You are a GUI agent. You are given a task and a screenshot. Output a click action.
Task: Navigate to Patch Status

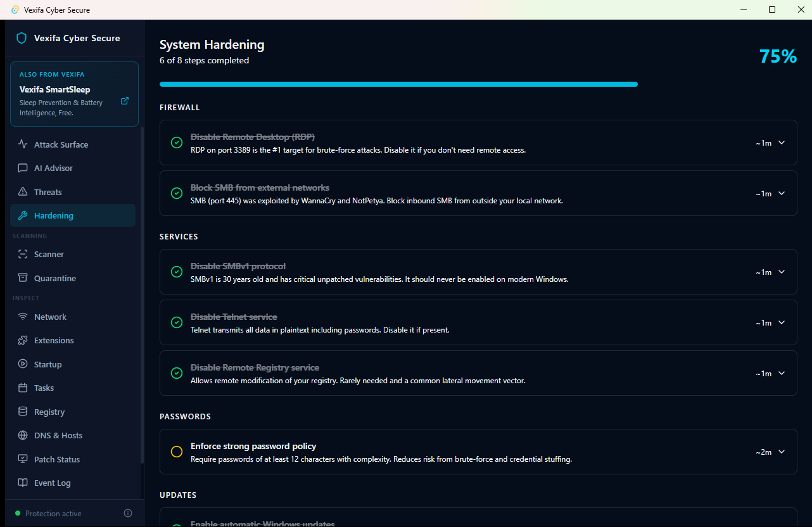pyautogui.click(x=73, y=459)
